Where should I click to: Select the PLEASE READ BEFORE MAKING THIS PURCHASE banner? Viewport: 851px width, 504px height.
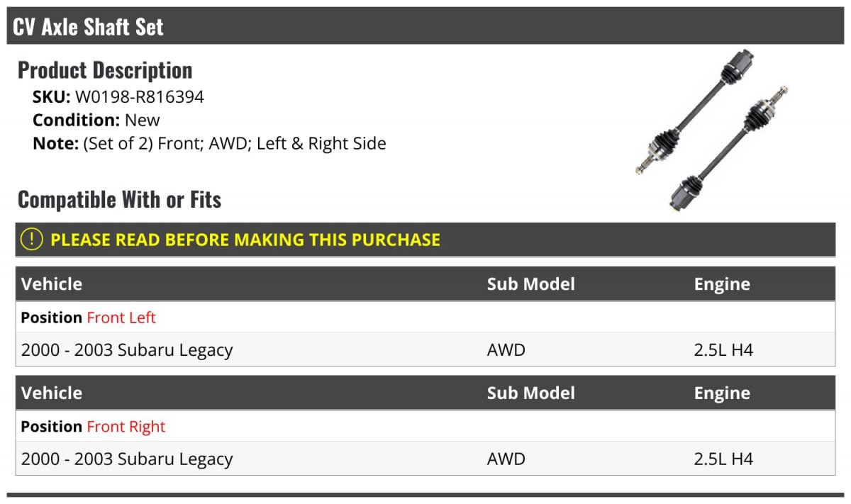[425, 240]
